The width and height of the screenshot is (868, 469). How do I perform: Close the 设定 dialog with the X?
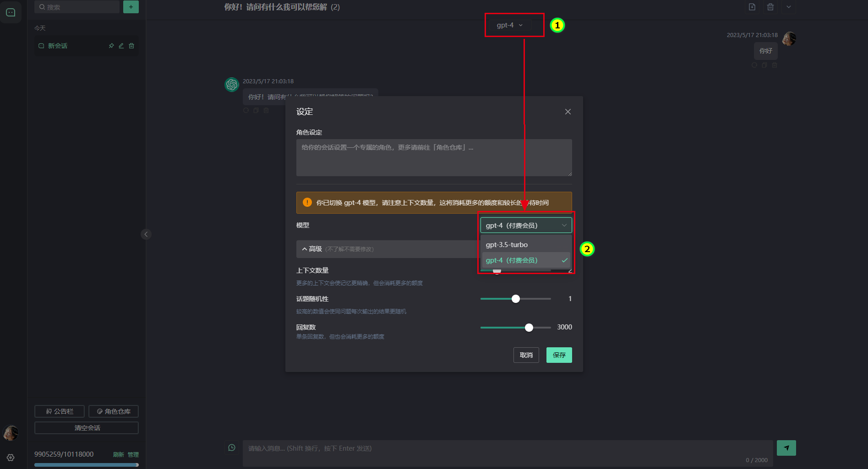point(568,112)
